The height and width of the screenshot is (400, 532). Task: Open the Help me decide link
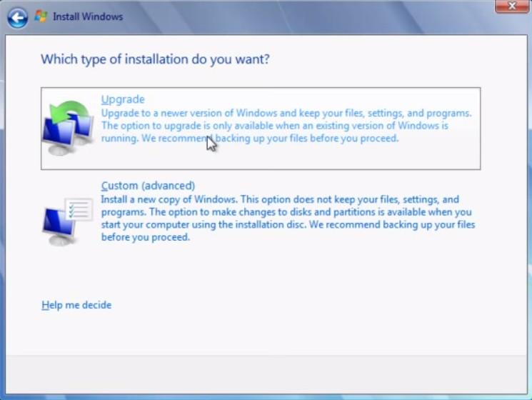[x=76, y=305]
